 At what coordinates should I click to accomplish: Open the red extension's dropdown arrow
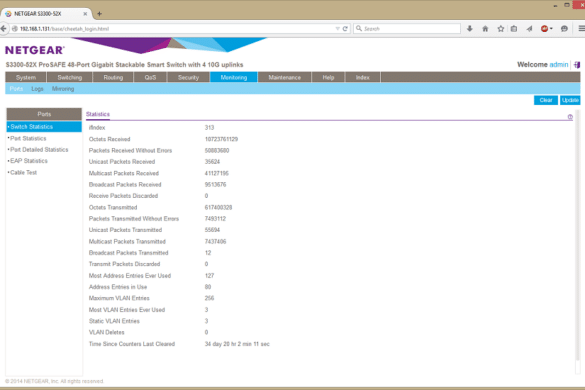point(551,29)
